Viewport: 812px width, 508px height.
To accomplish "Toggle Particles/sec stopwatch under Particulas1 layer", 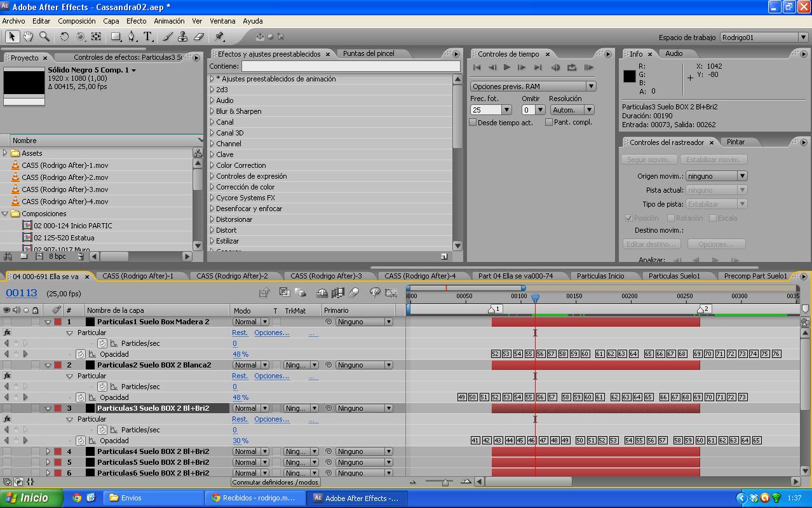I will 102,343.
